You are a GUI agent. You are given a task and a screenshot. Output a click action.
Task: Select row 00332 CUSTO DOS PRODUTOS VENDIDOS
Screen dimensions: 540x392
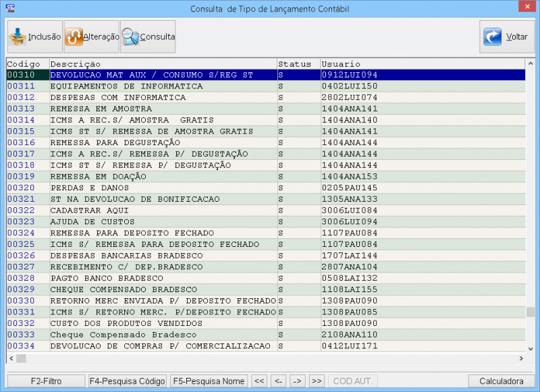coord(162,323)
